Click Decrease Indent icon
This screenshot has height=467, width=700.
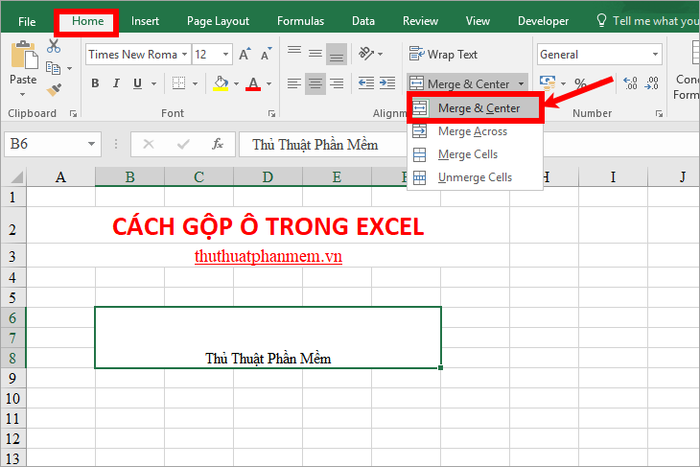(366, 83)
